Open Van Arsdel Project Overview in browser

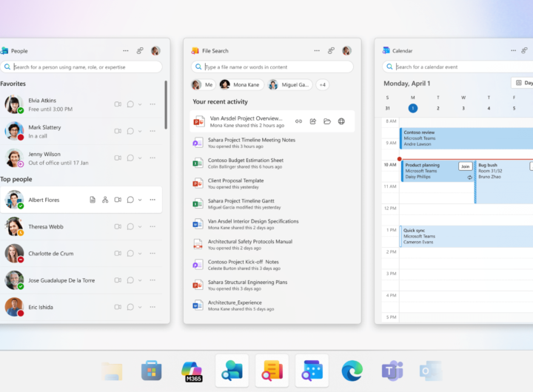[x=341, y=121]
